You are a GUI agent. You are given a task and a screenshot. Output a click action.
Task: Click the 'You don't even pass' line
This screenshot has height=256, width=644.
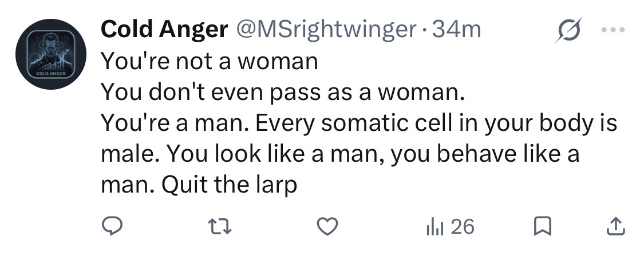click(283, 93)
